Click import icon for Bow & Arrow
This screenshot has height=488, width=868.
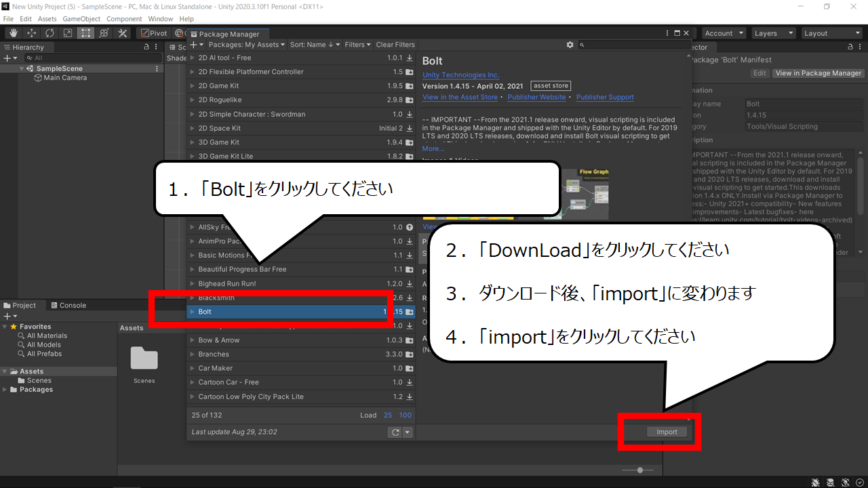[x=410, y=340]
